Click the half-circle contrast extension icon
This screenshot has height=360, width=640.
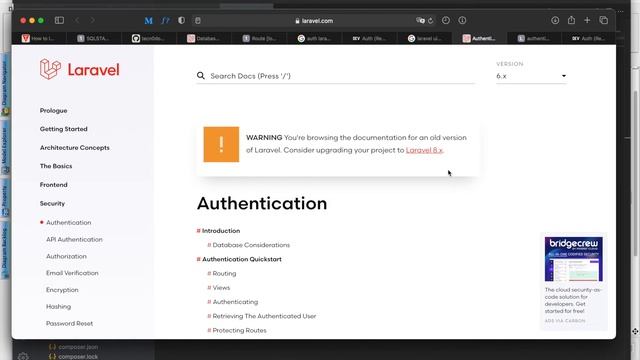[x=181, y=20]
